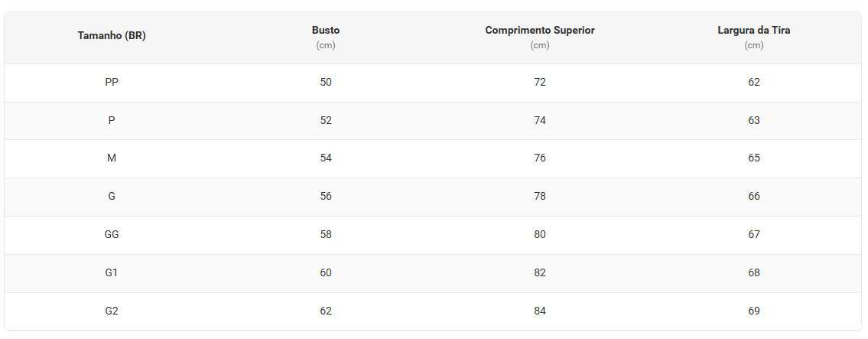
Task: Select the G1 size row label
Action: (x=112, y=273)
